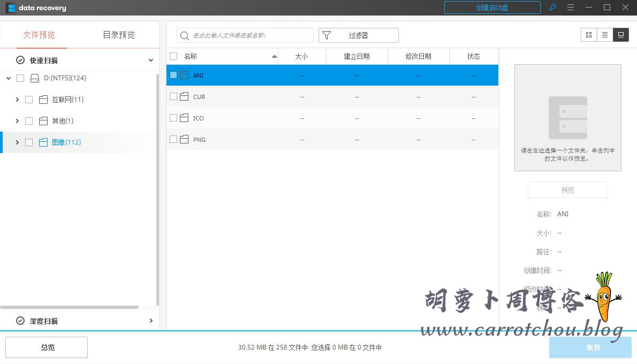Click the ANI folder icon

coord(184,75)
